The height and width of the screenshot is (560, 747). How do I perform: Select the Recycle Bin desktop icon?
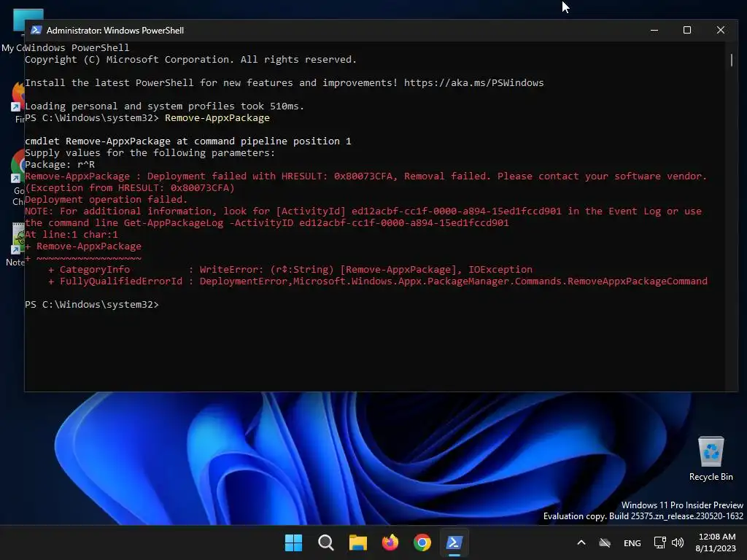point(711,459)
